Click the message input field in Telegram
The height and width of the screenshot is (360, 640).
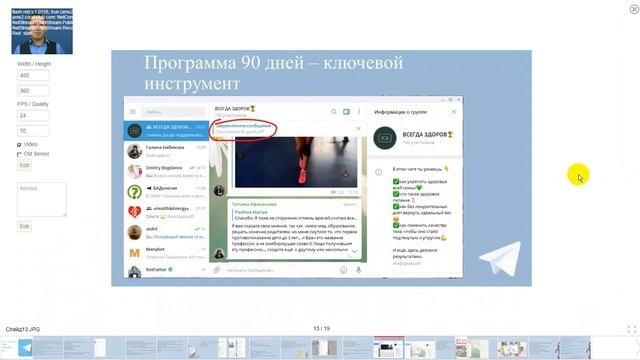(x=281, y=270)
